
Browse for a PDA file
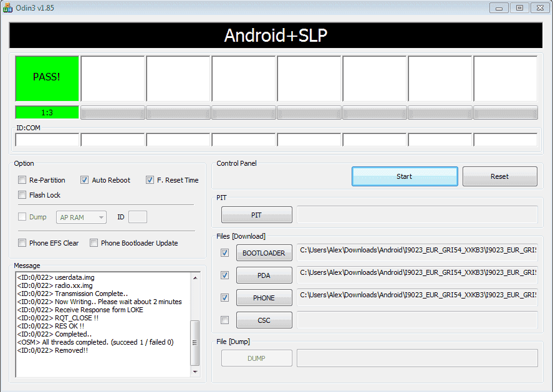264,275
